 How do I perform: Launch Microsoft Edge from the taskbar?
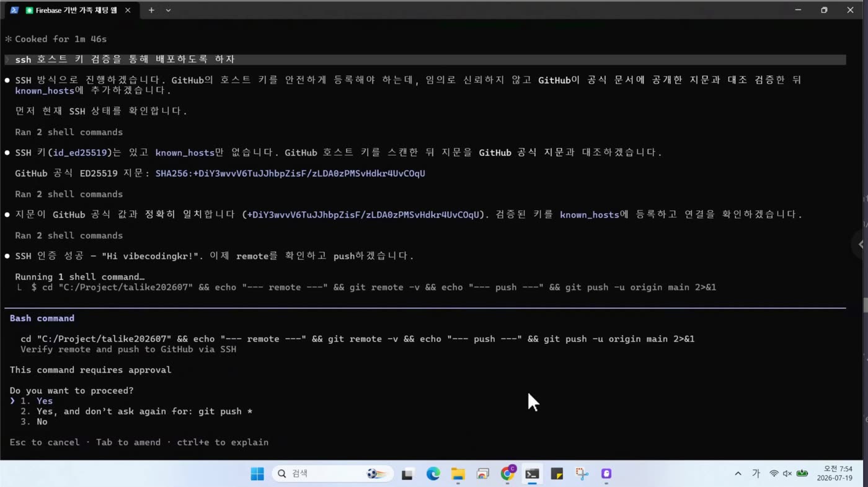coord(433,474)
